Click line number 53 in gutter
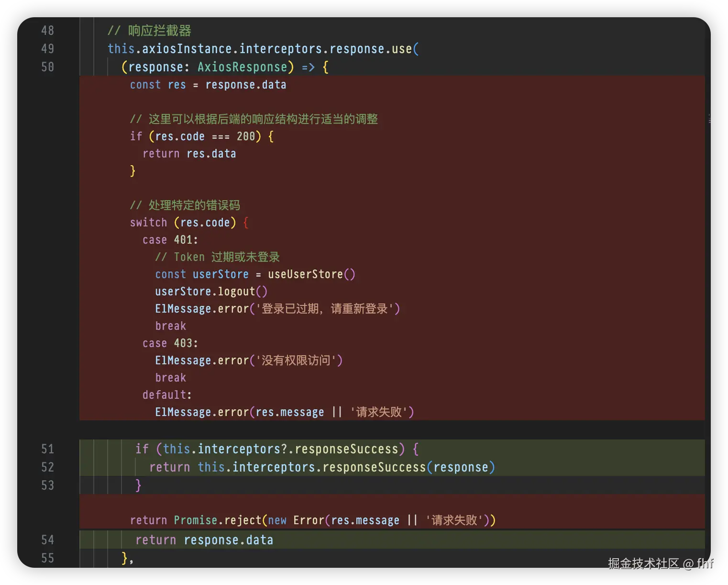The width and height of the screenshot is (728, 585). [47, 485]
